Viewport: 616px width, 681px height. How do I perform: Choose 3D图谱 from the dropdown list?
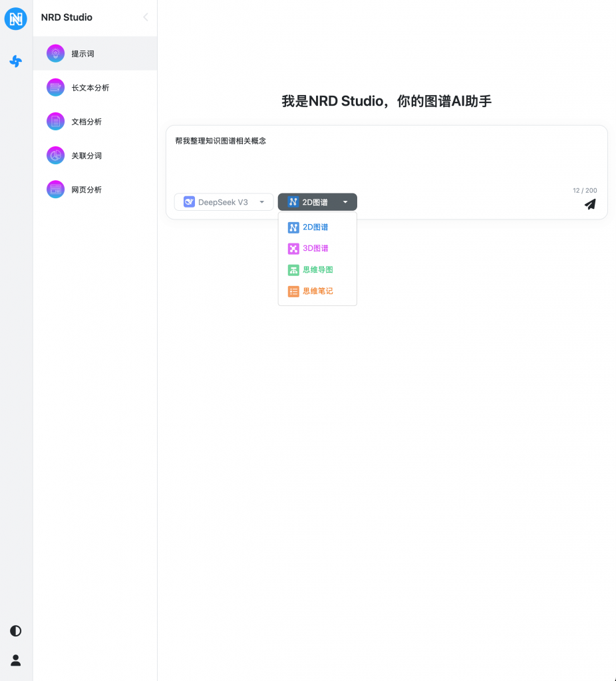click(x=315, y=249)
